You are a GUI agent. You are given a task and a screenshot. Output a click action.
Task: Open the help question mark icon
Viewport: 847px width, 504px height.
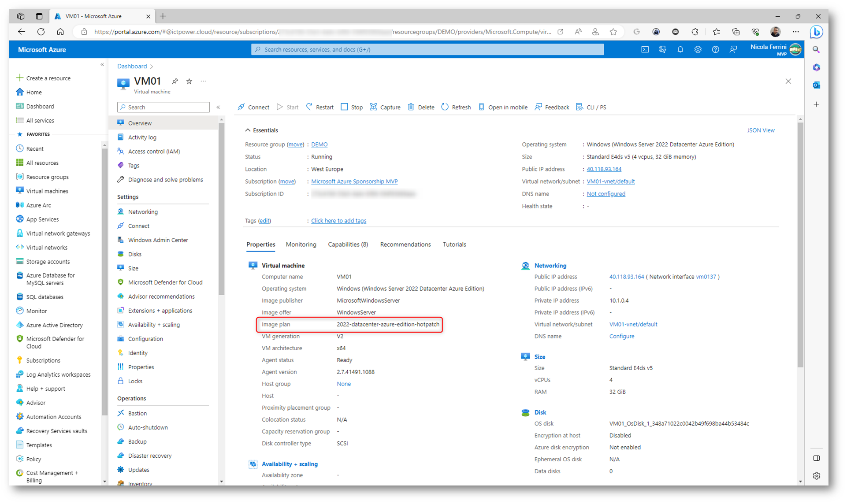click(715, 50)
